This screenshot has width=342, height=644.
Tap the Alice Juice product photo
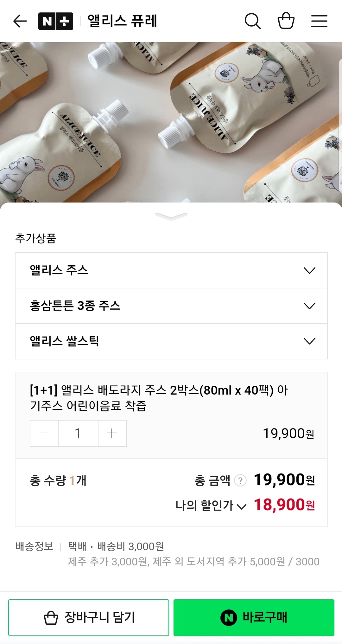pos(171,122)
